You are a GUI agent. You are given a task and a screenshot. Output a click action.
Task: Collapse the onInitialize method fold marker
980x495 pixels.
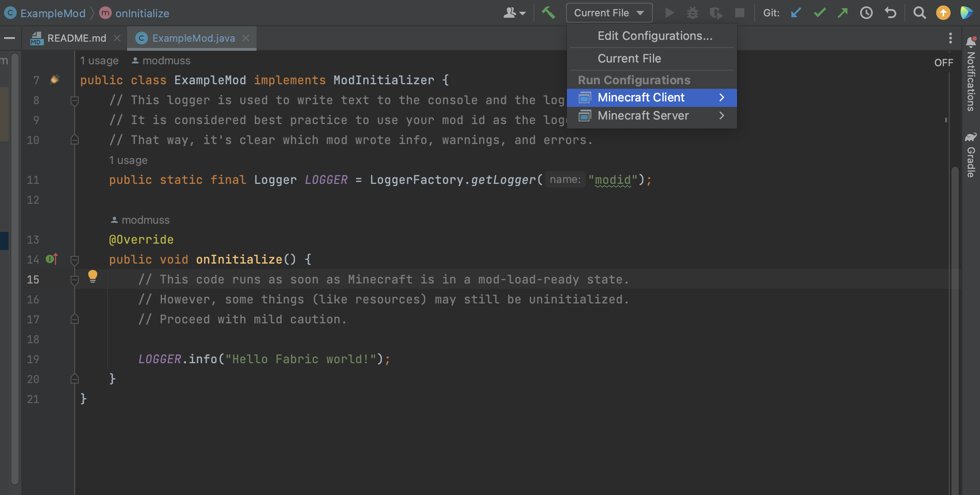coord(75,260)
